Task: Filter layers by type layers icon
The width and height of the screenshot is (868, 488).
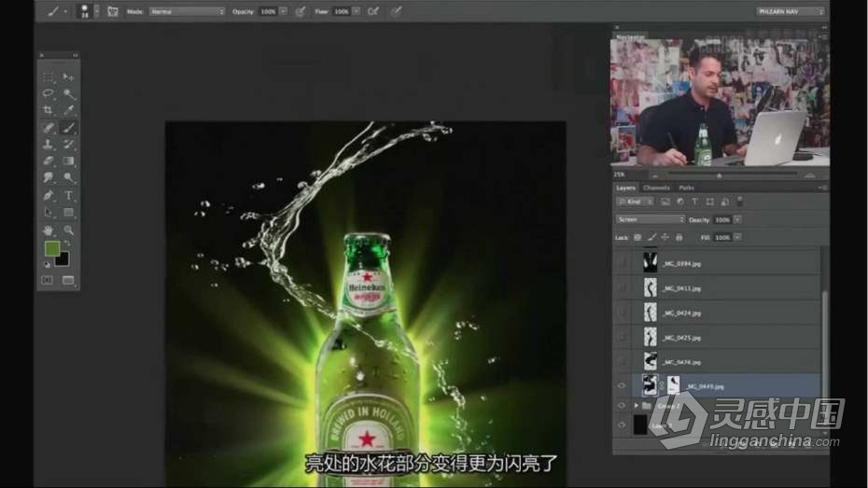Action: point(694,202)
